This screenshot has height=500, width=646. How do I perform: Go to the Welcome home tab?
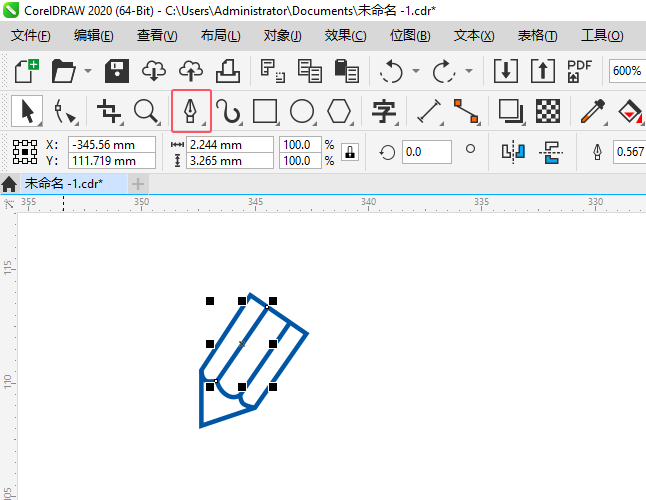[9, 184]
